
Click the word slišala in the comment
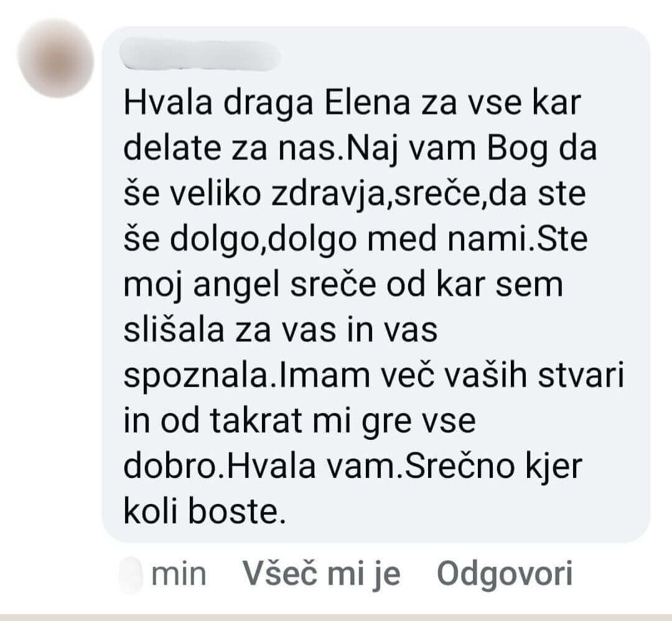point(174,330)
